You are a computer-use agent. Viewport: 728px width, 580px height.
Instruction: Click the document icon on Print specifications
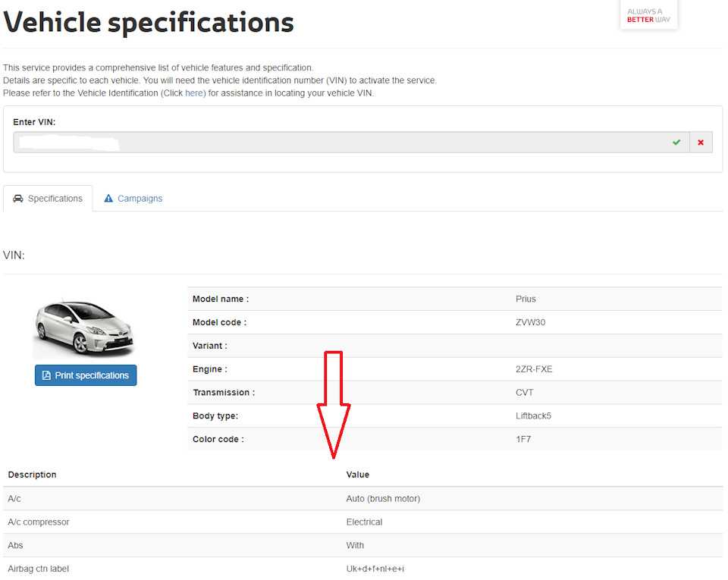46,375
